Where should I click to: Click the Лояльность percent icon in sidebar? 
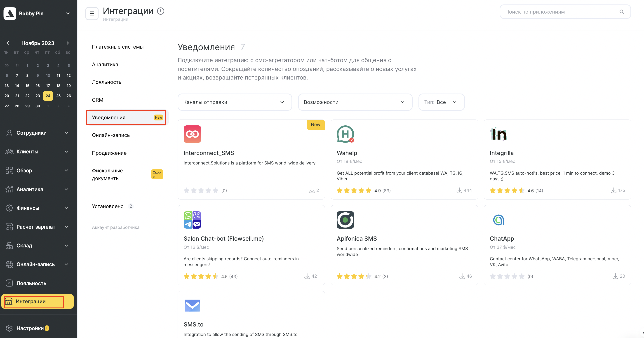pyautogui.click(x=9, y=283)
